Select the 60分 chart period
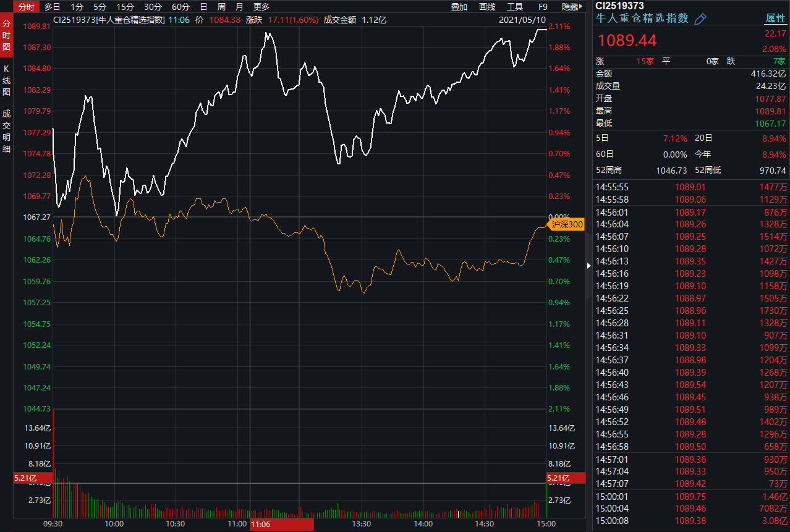This screenshot has height=532, width=790. [x=181, y=7]
